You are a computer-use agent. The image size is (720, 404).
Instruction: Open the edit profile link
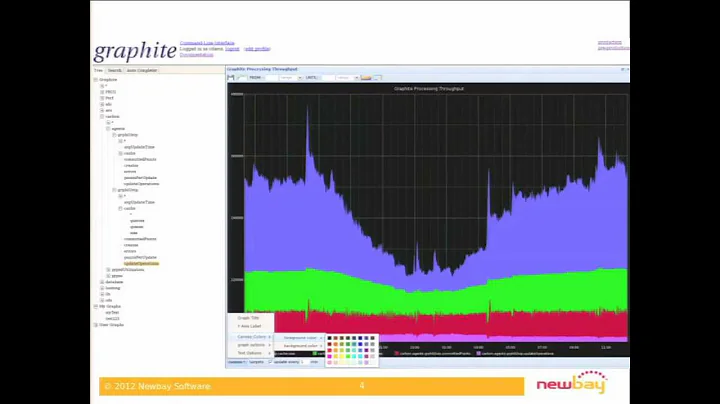click(x=257, y=49)
